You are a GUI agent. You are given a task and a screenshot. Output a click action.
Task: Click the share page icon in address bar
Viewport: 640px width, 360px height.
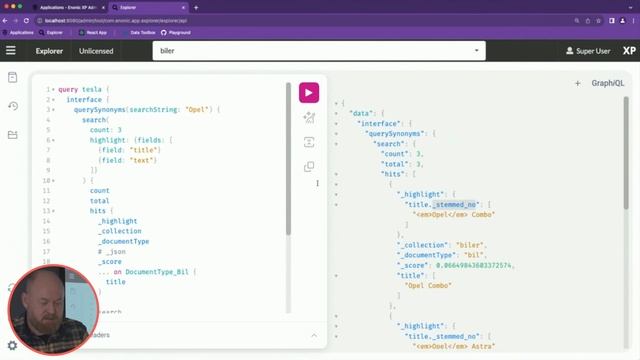point(588,20)
